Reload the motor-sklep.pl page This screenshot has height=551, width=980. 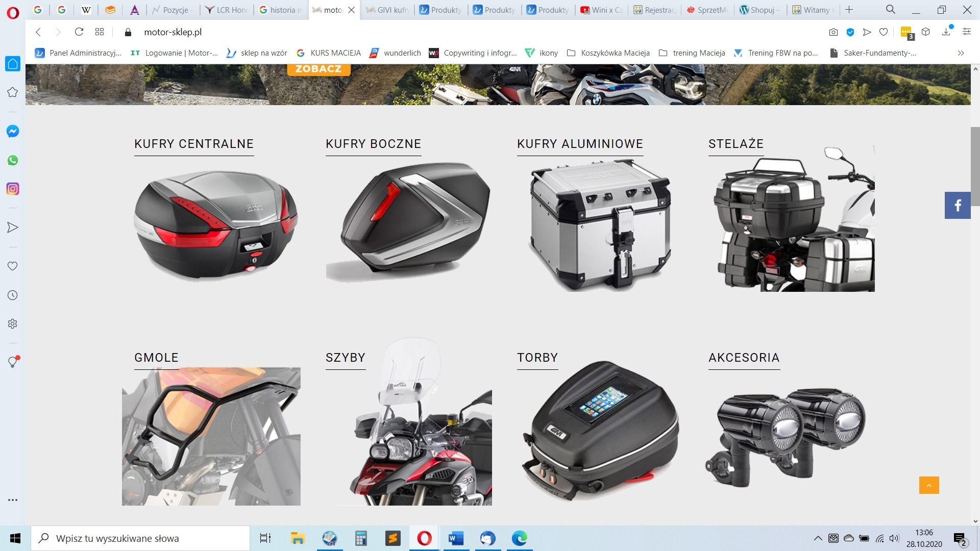(79, 32)
